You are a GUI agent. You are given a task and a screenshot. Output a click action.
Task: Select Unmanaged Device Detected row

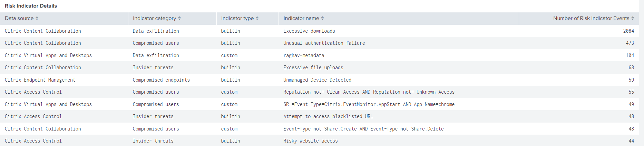[317, 80]
